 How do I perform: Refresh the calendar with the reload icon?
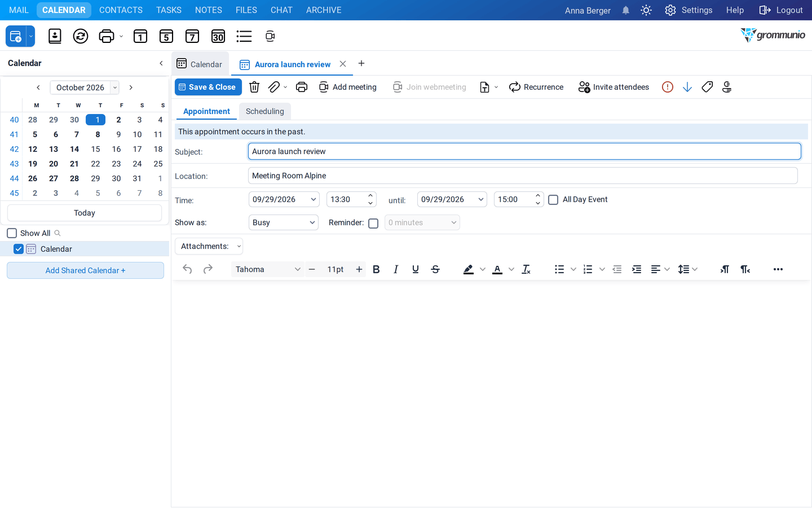81,36
